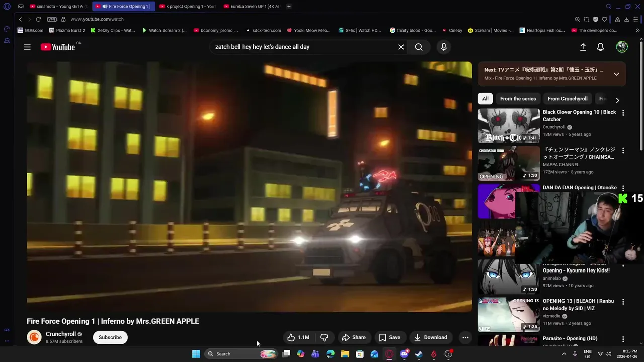Save the video to a playlist
The height and width of the screenshot is (362, 644).
(x=390, y=337)
